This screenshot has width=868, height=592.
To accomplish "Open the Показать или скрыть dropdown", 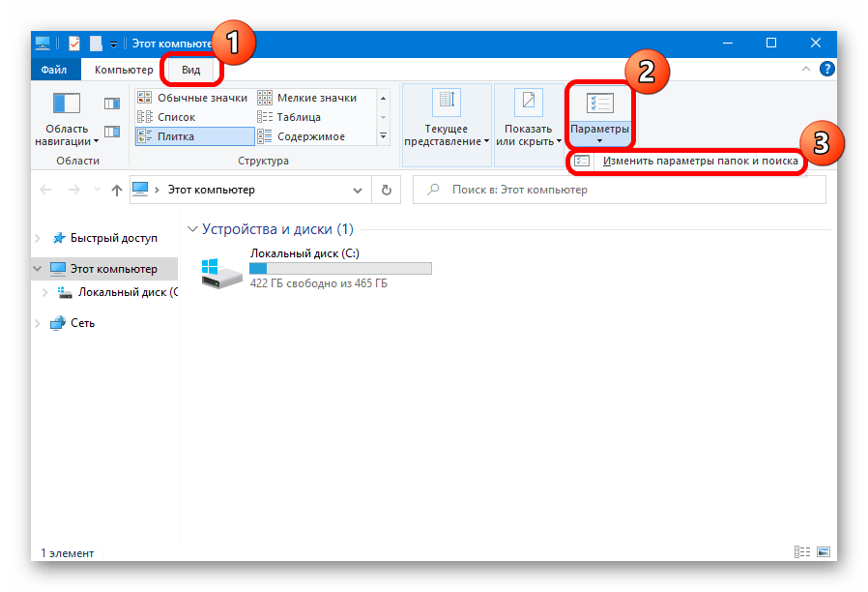I will pyautogui.click(x=528, y=135).
